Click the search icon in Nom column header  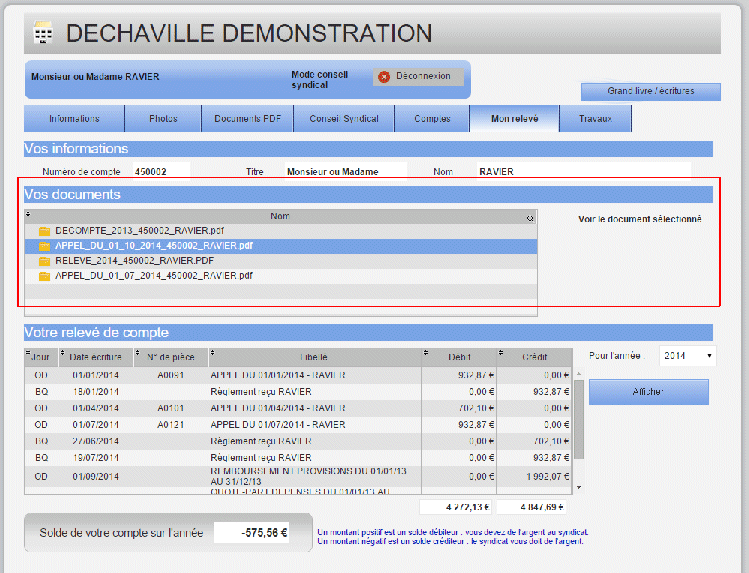(x=530, y=218)
